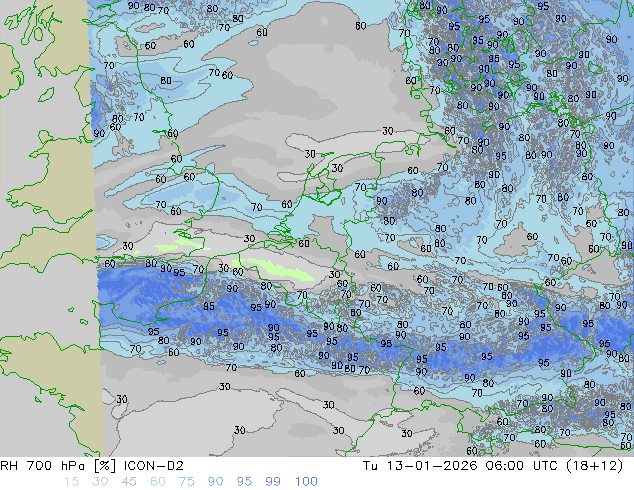Click legend value 90
634x490 pixels.
pyautogui.click(x=215, y=482)
